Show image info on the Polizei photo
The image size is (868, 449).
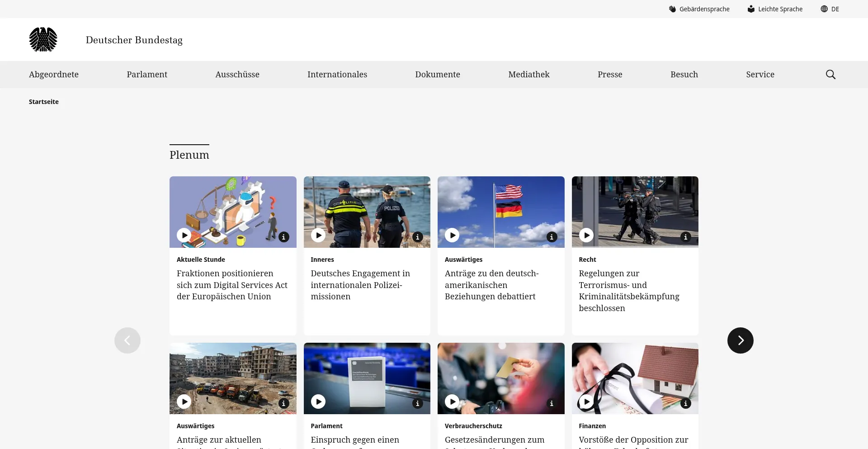[x=418, y=237]
